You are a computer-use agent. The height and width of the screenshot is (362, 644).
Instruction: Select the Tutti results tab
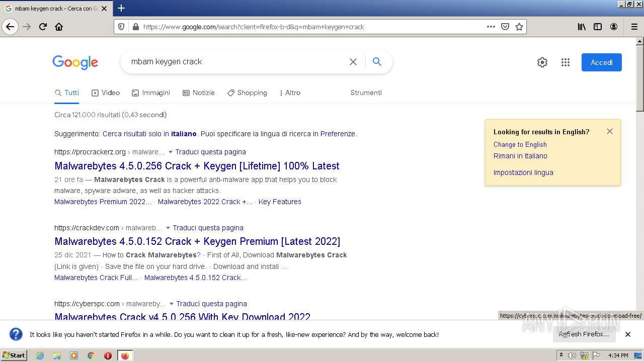pyautogui.click(x=67, y=93)
